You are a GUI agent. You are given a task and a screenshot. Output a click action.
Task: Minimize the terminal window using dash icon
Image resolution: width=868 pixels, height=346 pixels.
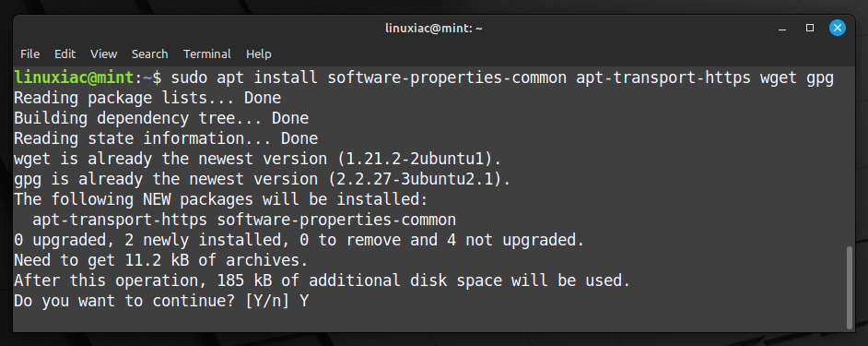(x=782, y=29)
